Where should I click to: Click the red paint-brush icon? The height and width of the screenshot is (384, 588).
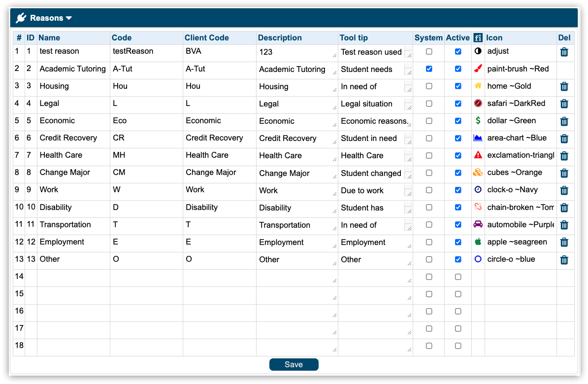point(478,69)
